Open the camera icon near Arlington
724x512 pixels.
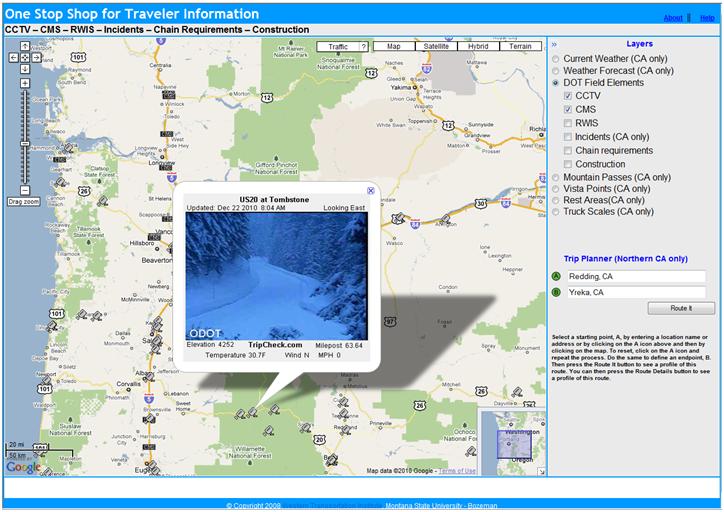point(446,218)
